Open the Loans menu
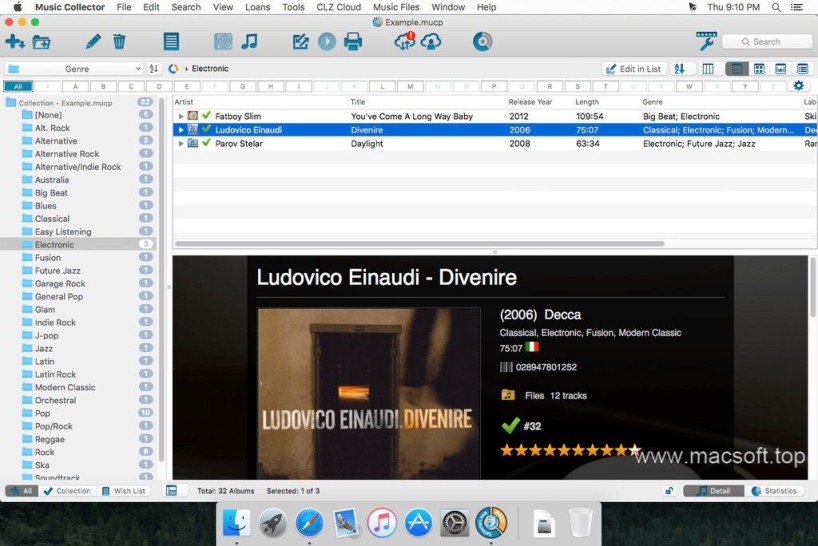Viewport: 818px width, 546px height. click(x=257, y=7)
